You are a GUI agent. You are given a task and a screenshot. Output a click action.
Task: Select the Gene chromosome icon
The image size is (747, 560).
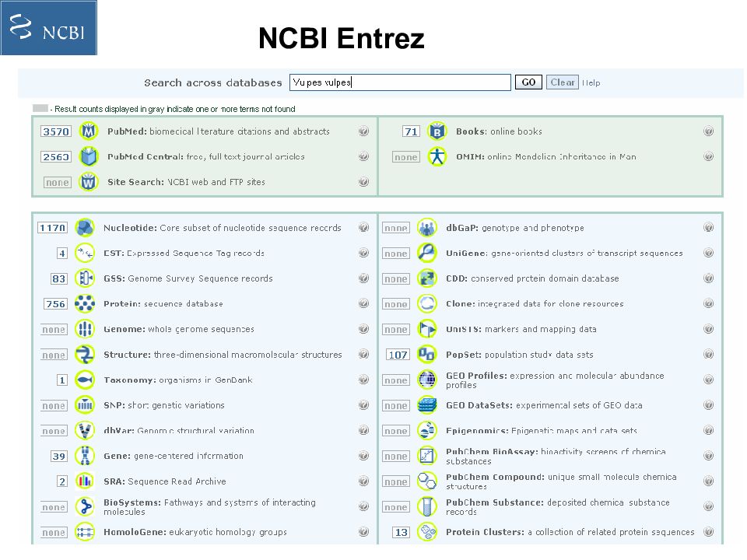(x=85, y=456)
